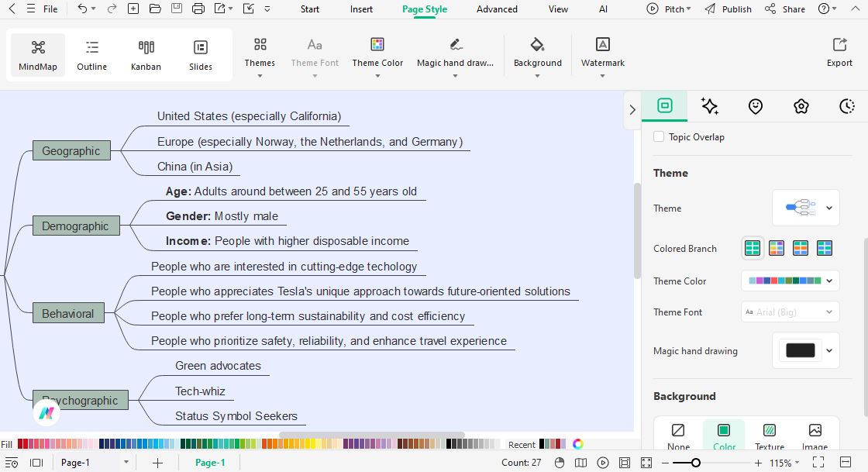The image size is (868, 472).
Task: Choose Color background type
Action: tap(724, 436)
